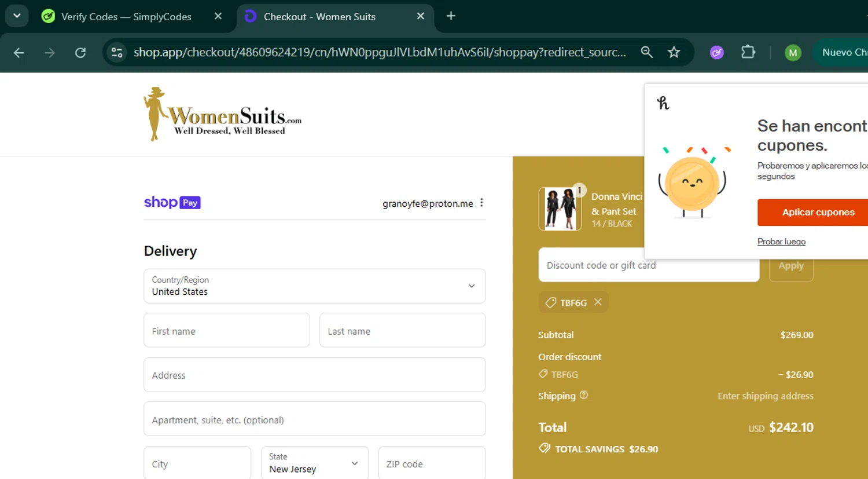
Task: Open account options menu next to email
Action: (x=481, y=203)
